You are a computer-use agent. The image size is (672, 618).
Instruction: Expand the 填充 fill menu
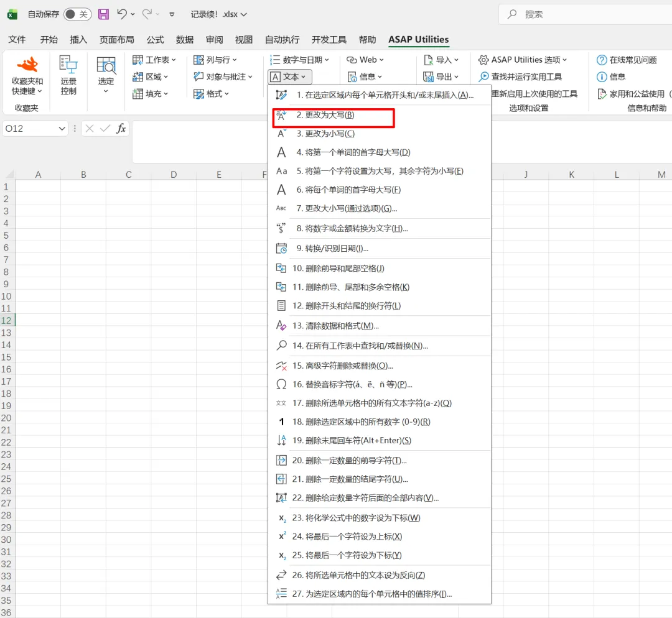tap(150, 93)
